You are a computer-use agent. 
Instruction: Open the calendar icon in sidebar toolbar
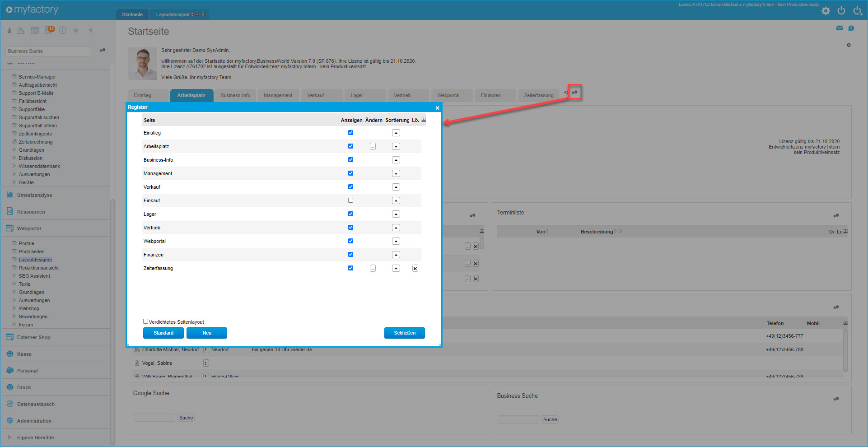point(35,30)
